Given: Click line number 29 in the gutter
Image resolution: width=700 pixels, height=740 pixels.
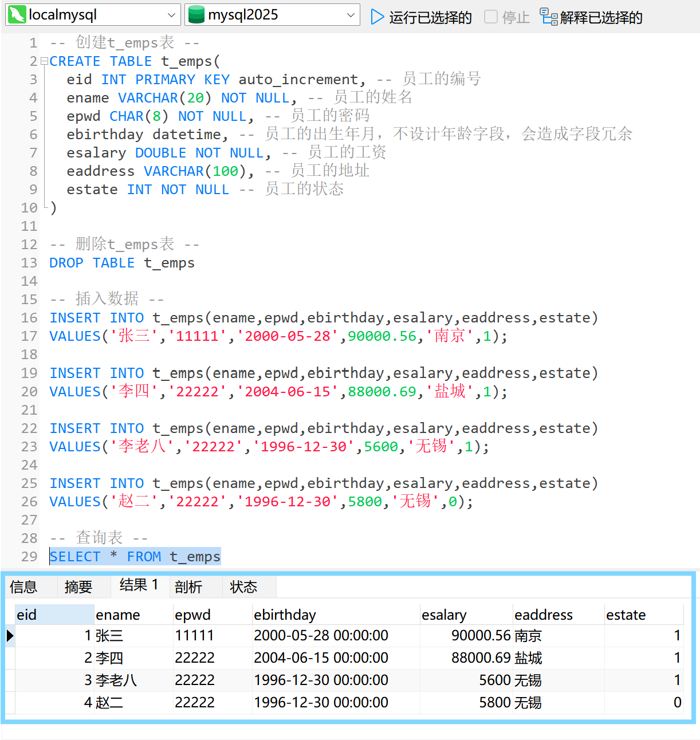Looking at the screenshot, I should 29,557.
